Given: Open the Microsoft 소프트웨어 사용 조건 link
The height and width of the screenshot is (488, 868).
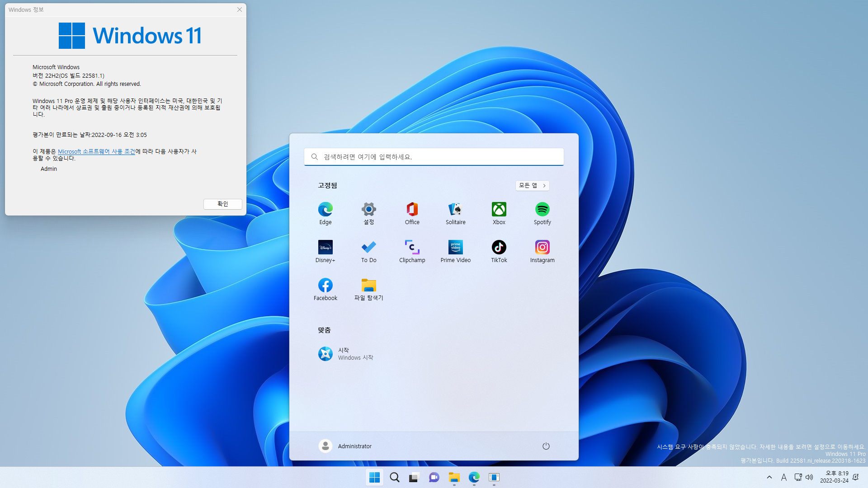Looking at the screenshot, I should (x=96, y=151).
